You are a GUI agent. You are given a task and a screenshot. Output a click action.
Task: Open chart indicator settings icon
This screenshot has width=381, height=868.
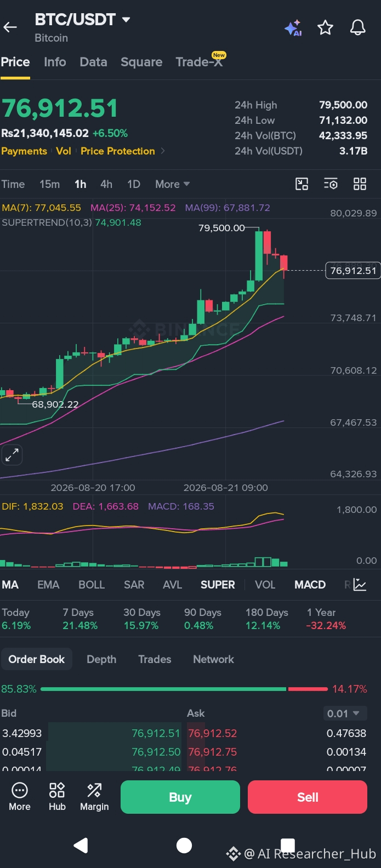[x=331, y=184]
